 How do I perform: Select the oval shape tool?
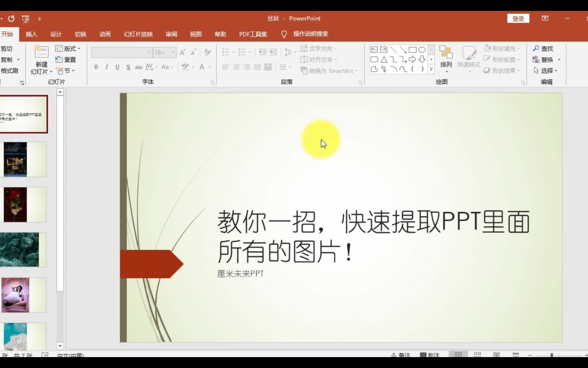pyautogui.click(x=422, y=49)
